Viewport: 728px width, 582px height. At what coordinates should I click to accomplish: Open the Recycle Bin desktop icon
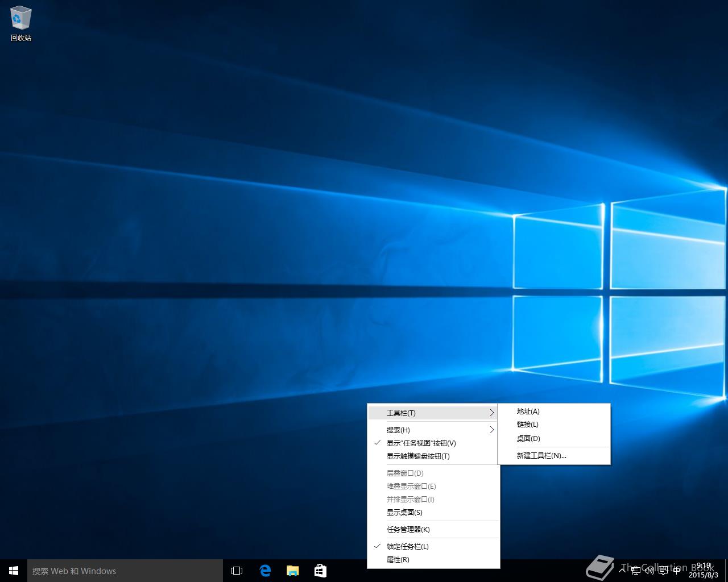tap(21, 24)
